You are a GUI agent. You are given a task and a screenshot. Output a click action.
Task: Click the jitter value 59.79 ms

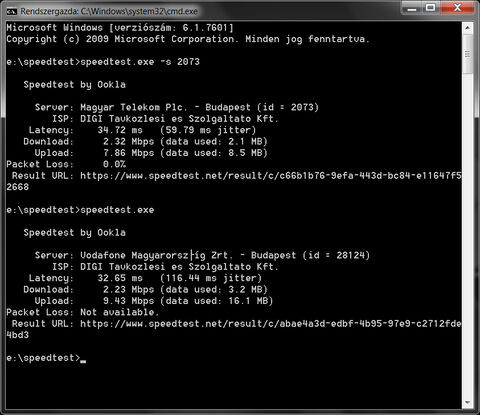(188, 130)
